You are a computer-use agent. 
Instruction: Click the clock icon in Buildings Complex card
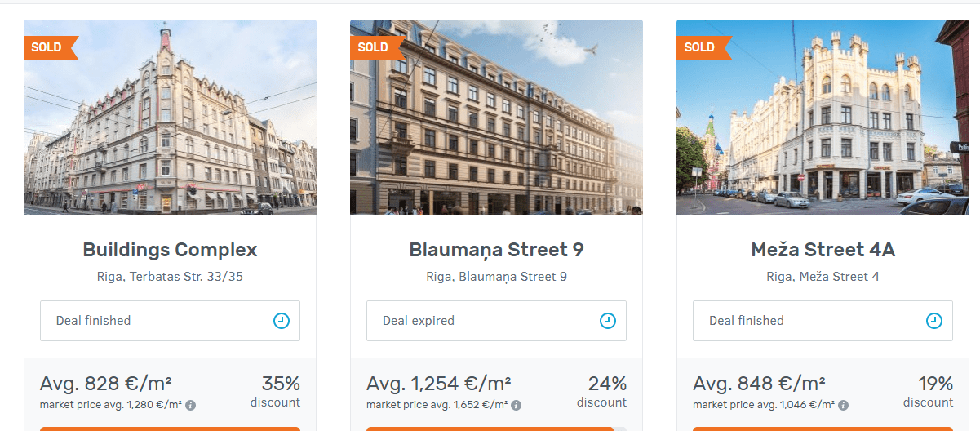click(281, 321)
